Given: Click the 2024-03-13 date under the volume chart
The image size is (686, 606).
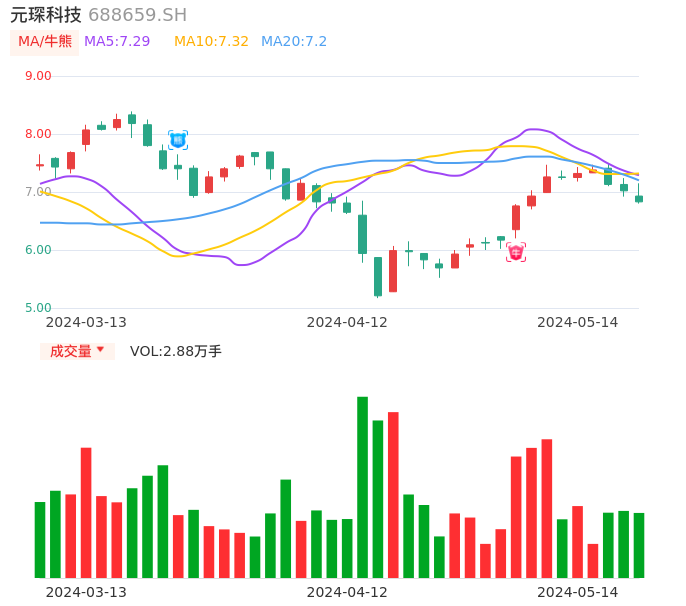Looking at the screenshot, I should coord(86,592).
